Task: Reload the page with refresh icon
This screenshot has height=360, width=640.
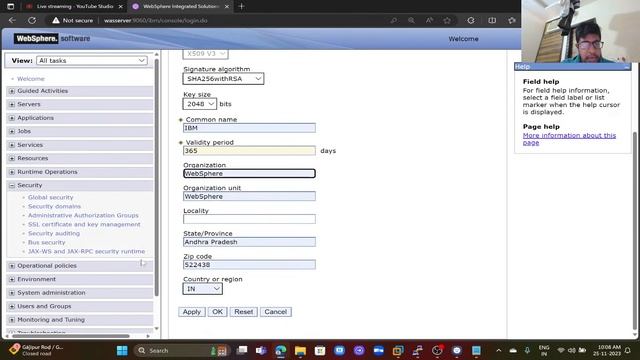Action: (x=32, y=20)
